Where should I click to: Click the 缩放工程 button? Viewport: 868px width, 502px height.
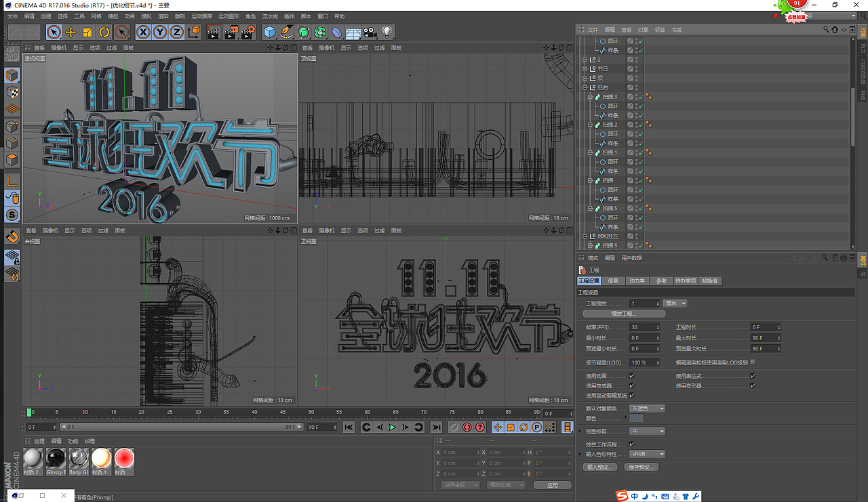click(x=625, y=314)
